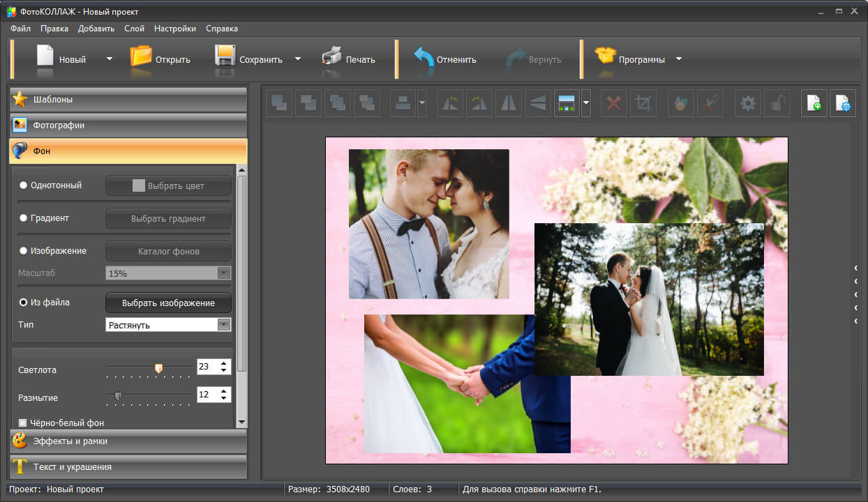Open a project with Открыть
The height and width of the screenshot is (502, 868).
[x=160, y=59]
